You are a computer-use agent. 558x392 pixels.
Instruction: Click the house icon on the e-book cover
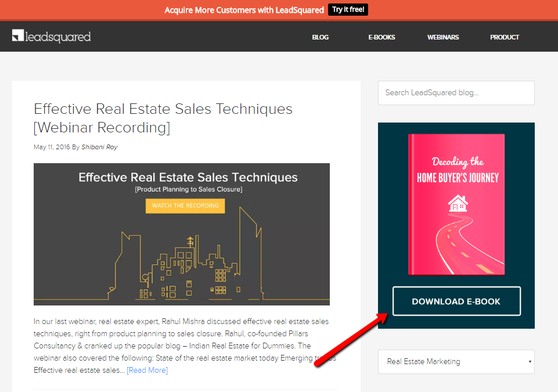click(x=458, y=203)
